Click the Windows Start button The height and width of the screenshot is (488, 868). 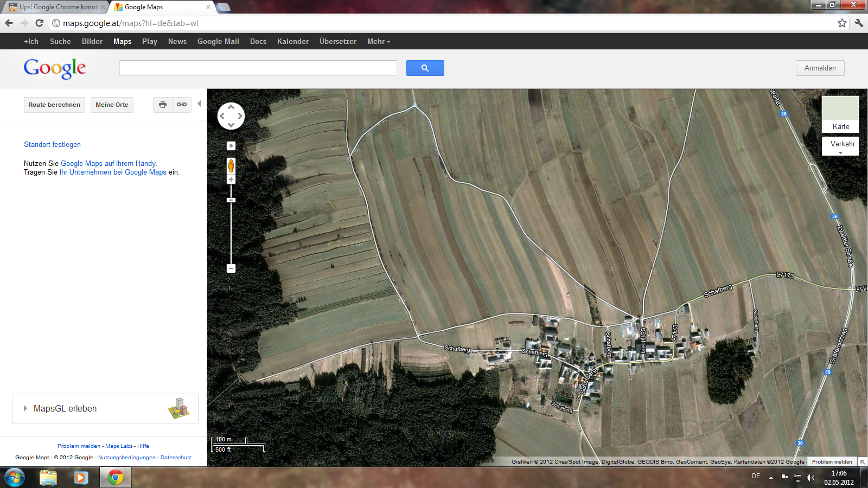(x=15, y=478)
